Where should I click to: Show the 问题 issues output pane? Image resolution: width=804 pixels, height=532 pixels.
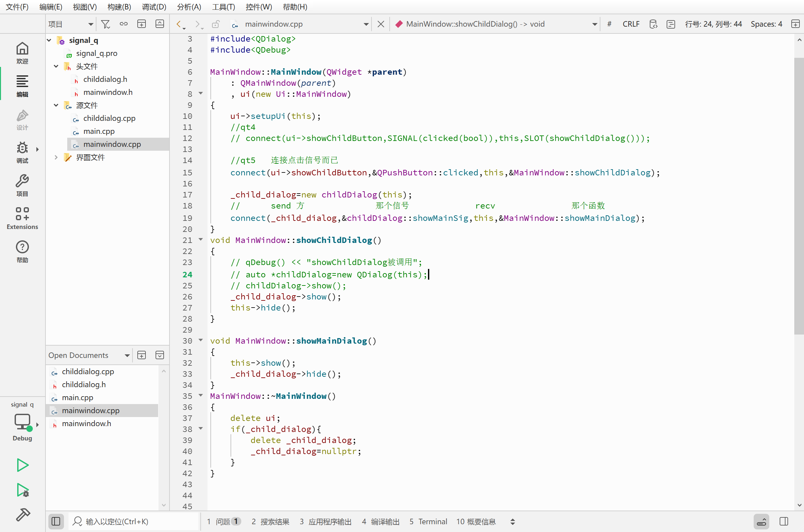(x=224, y=522)
